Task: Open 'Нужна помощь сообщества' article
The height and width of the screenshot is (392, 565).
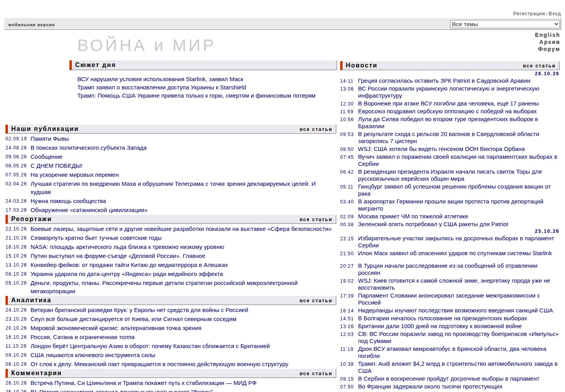Action: 68,201
